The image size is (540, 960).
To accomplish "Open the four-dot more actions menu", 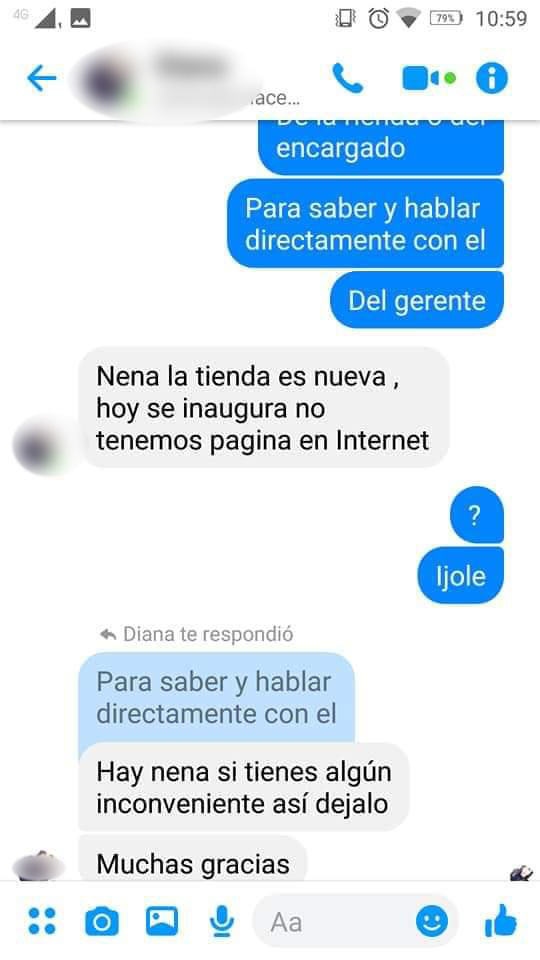I will pyautogui.click(x=42, y=921).
